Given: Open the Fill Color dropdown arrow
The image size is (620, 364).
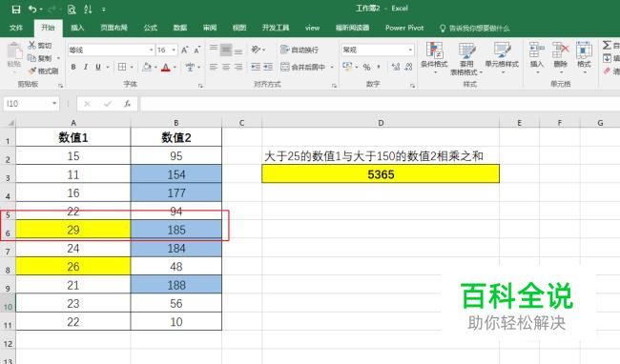Looking at the screenshot, I should coord(155,68).
